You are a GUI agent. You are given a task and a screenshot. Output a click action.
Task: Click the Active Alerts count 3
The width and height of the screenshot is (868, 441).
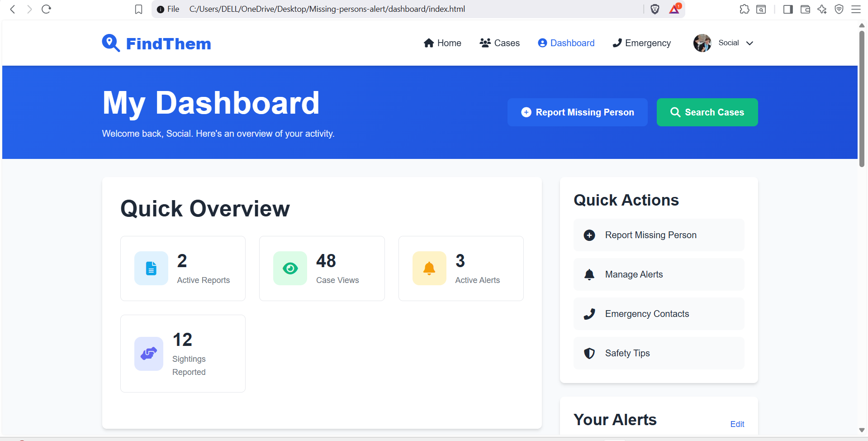[x=460, y=261]
